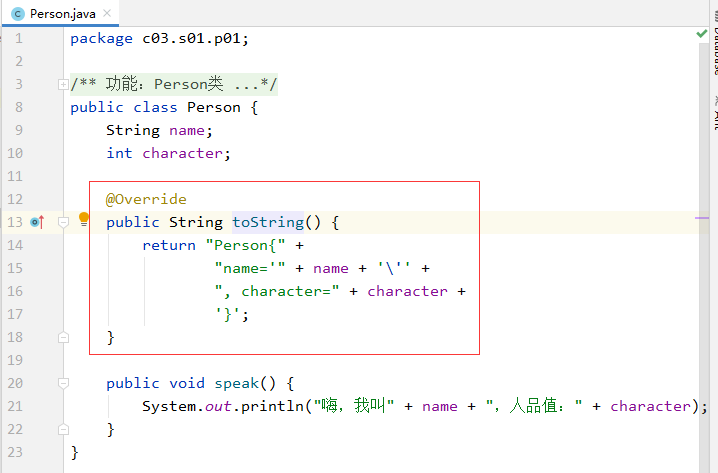Close the Person.java tab

pyautogui.click(x=107, y=13)
